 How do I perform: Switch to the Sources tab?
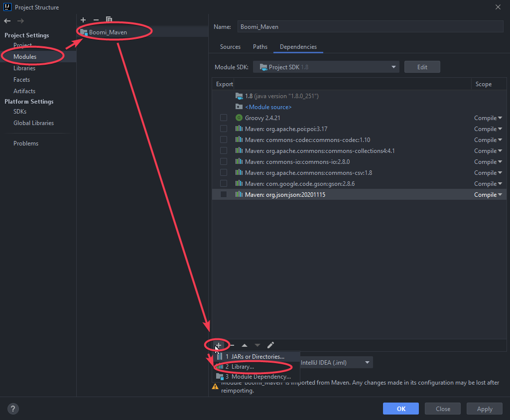click(230, 47)
